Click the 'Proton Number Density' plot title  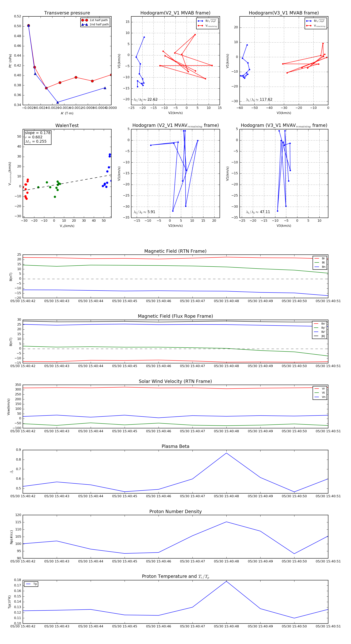175,511
